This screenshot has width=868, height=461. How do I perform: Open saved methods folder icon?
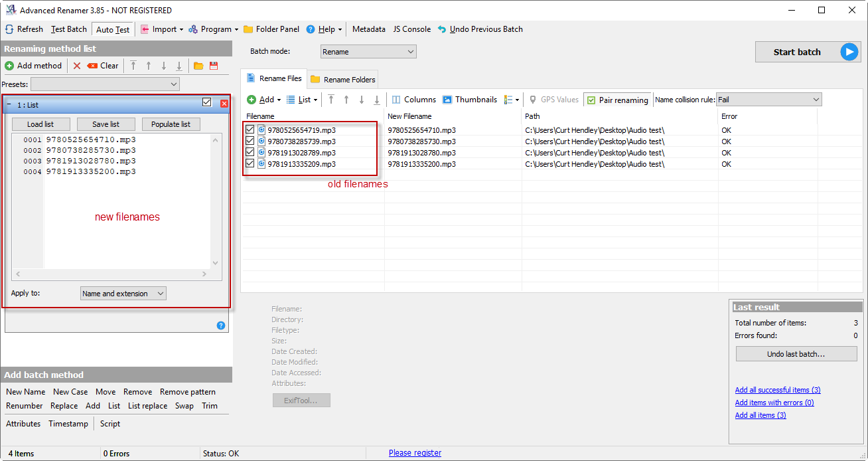tap(198, 66)
